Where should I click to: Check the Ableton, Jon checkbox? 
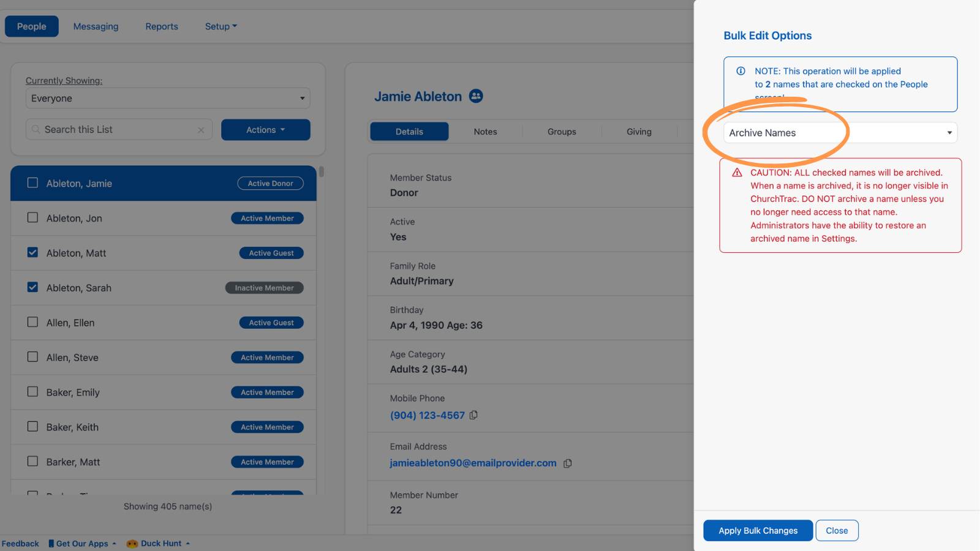point(32,218)
